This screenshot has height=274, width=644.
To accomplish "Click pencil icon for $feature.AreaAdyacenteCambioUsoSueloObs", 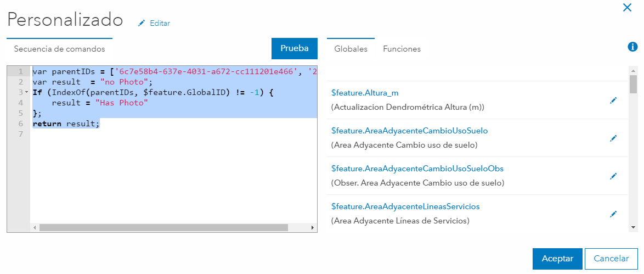I will 613,176.
